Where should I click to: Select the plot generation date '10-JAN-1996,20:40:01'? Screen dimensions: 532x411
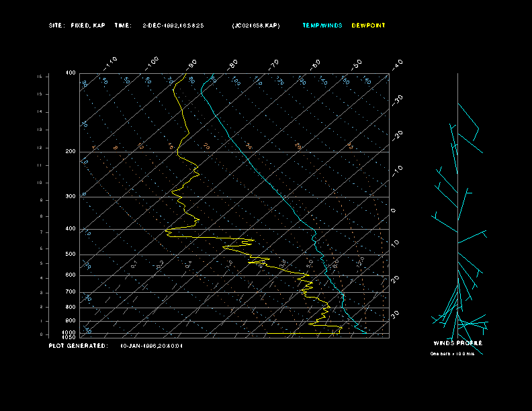coord(152,347)
